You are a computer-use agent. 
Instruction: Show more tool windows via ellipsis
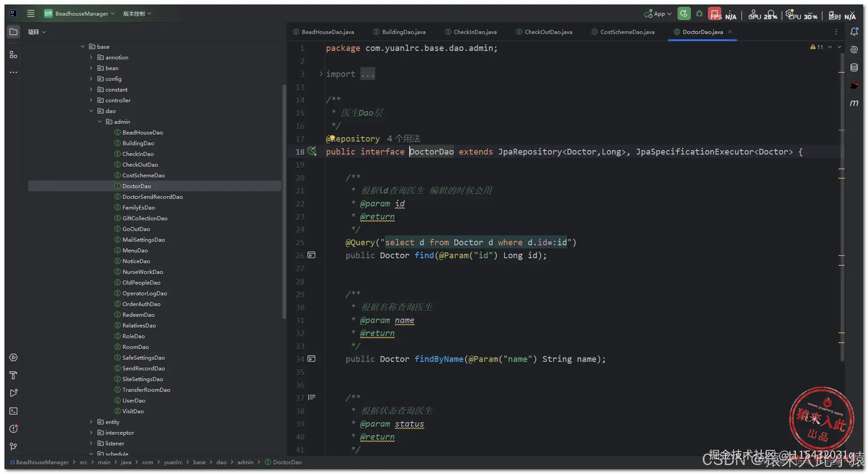(13, 72)
